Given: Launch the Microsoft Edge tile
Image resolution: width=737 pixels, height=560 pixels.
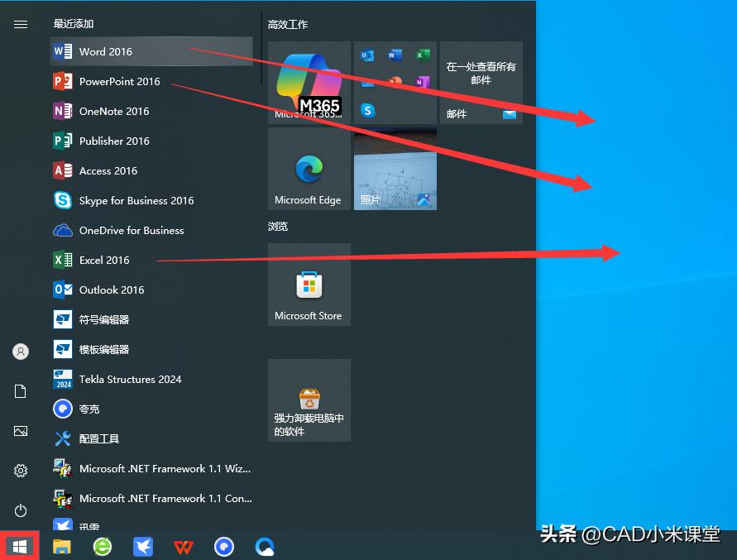Looking at the screenshot, I should [309, 169].
